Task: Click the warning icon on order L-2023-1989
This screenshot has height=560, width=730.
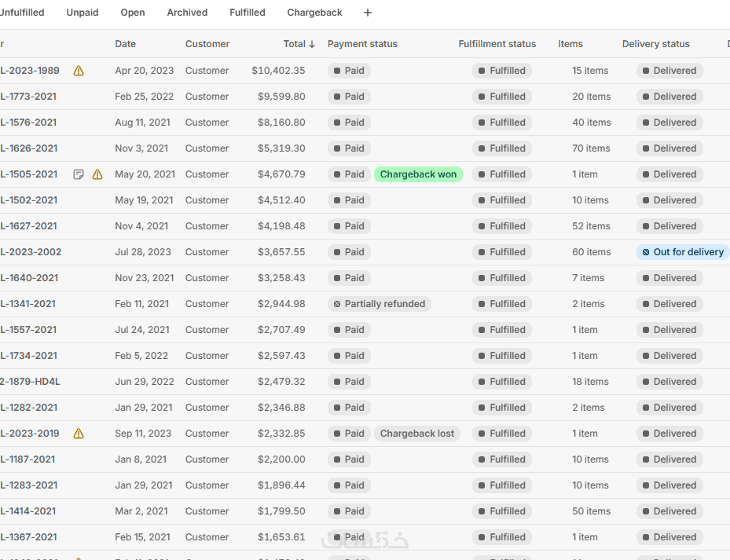Action: coord(79,71)
